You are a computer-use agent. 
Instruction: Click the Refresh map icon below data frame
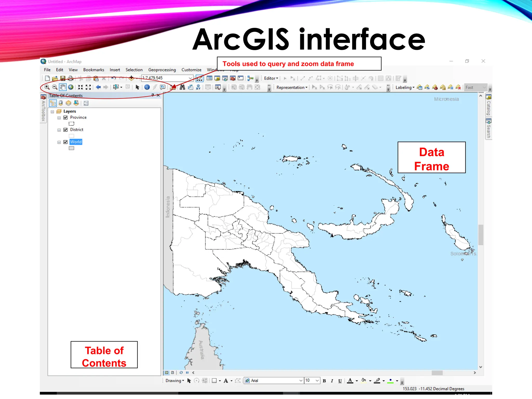[181, 373]
